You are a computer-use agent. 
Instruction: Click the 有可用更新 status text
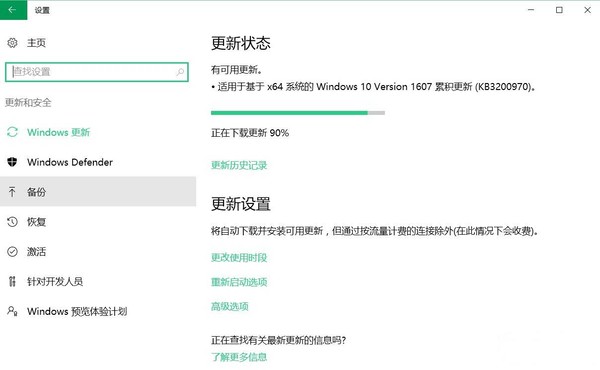(236, 70)
